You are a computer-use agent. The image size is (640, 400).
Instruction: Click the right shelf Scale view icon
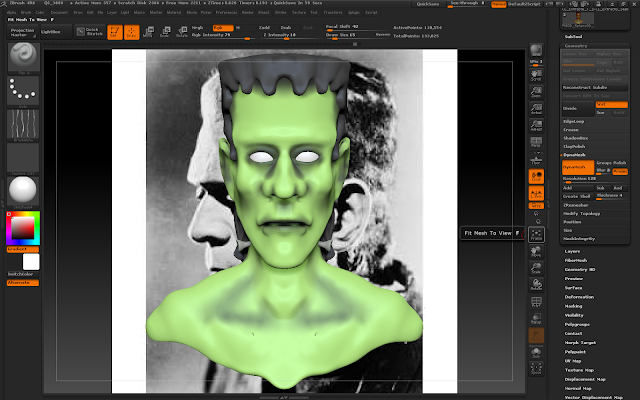[536, 268]
